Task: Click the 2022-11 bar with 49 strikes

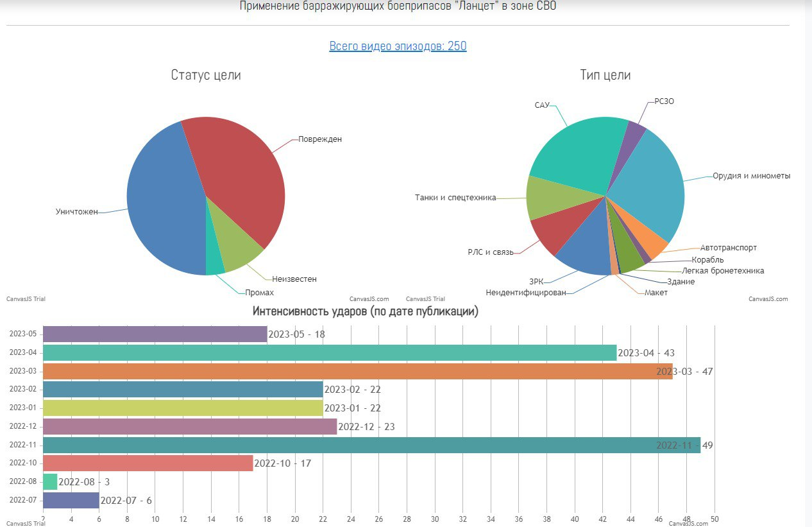Action: 371,445
